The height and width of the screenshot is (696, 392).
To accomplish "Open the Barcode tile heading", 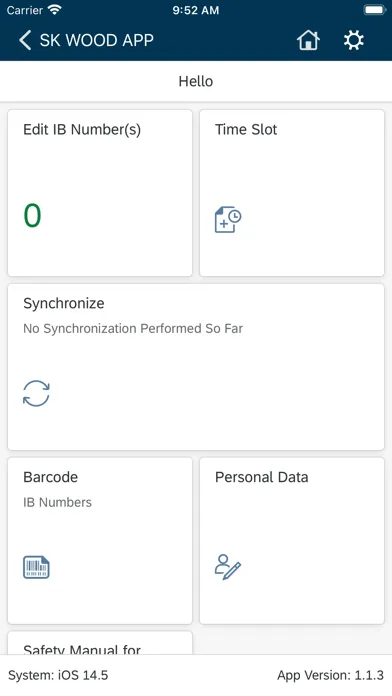I will pos(51,477).
